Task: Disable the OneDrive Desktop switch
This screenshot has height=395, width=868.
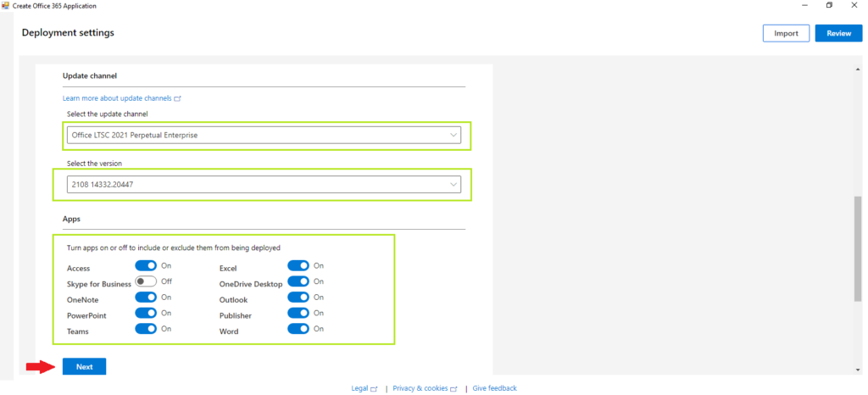Action: click(298, 281)
